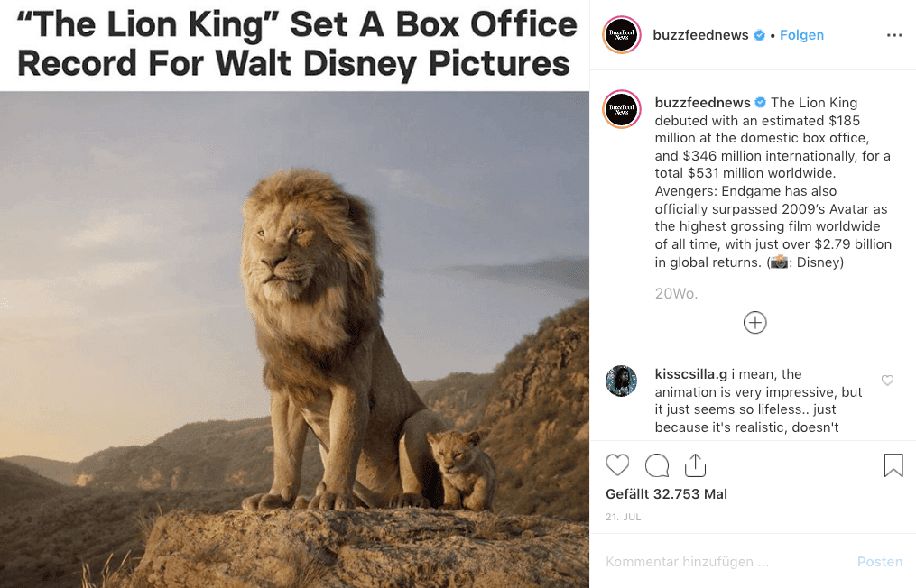Open comments via the speech bubble icon

[x=657, y=465]
